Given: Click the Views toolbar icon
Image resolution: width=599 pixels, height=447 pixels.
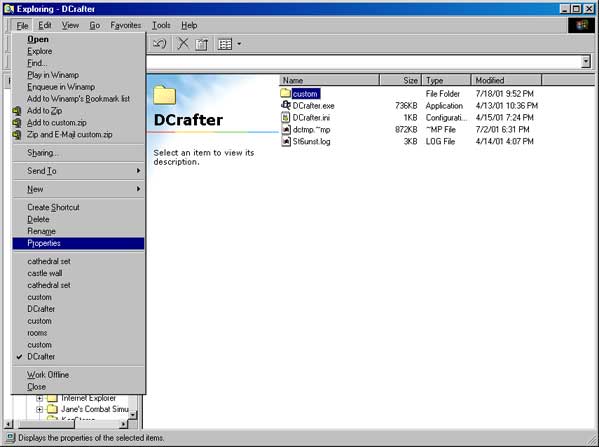Looking at the screenshot, I should click(x=225, y=44).
